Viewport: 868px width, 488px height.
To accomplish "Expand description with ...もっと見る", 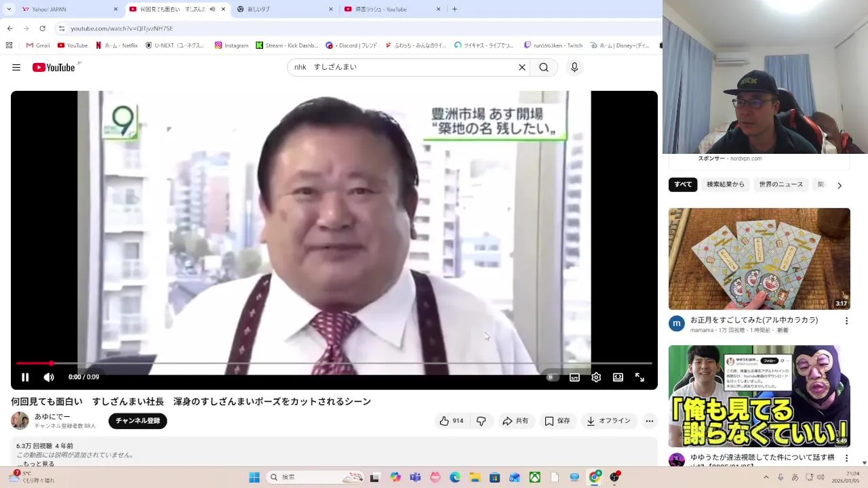I will [35, 464].
